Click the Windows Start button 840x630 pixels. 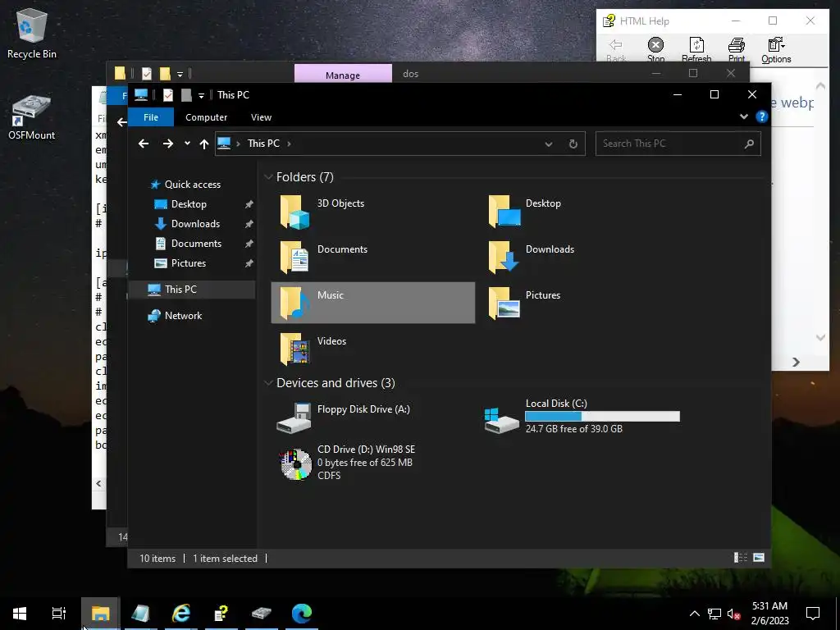20,613
